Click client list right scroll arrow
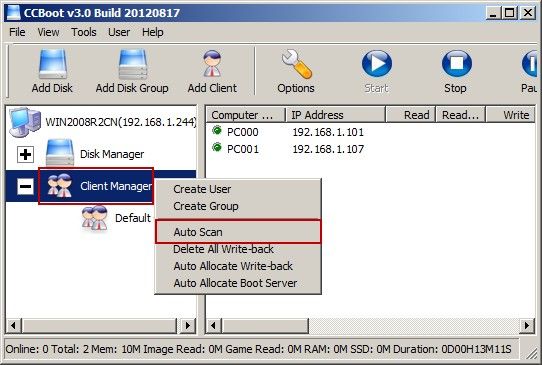The height and width of the screenshot is (365, 542). point(527,325)
